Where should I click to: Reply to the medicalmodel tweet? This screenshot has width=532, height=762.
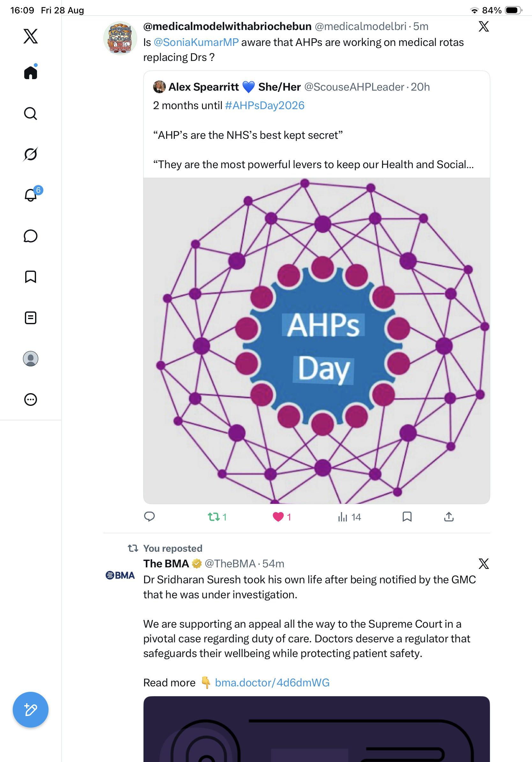pos(149,517)
